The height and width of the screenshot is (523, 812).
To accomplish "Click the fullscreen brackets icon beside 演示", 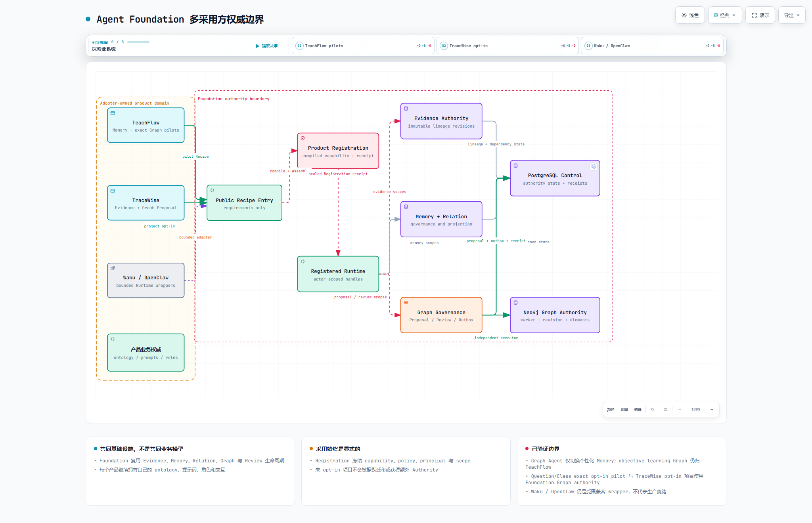I will pos(754,15).
